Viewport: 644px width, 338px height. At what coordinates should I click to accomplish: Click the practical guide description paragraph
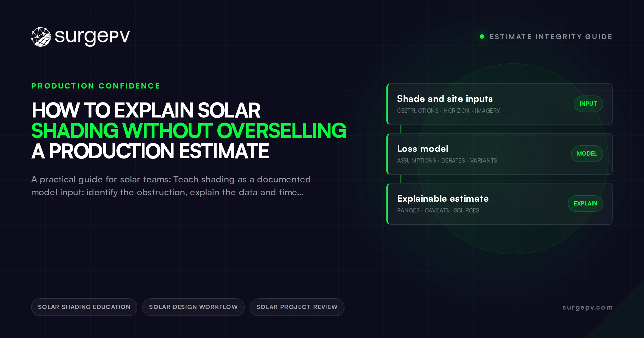pyautogui.click(x=171, y=186)
